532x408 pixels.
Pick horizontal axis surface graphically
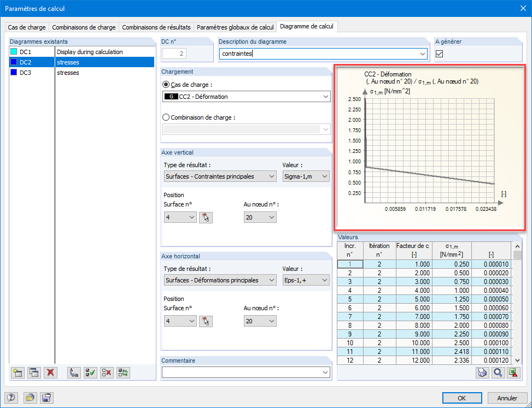tap(206, 321)
